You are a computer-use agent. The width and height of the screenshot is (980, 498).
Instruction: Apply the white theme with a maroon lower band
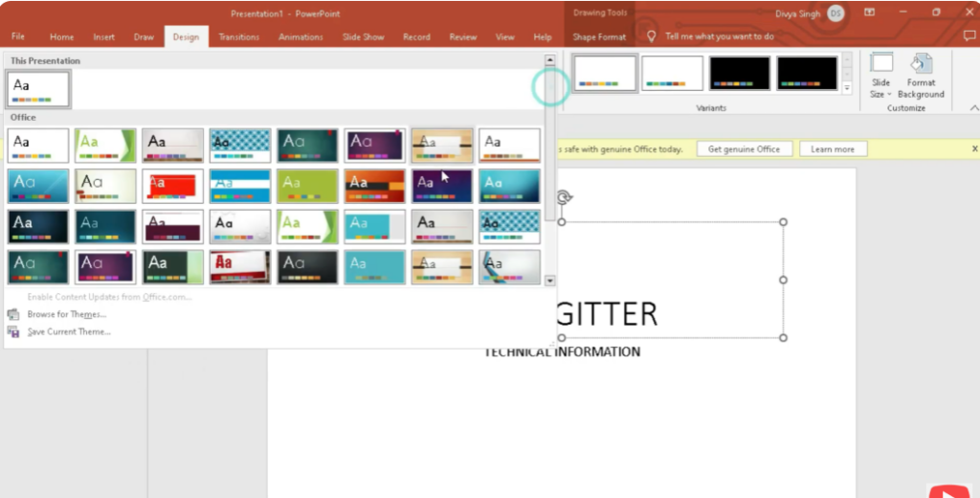coord(172,226)
